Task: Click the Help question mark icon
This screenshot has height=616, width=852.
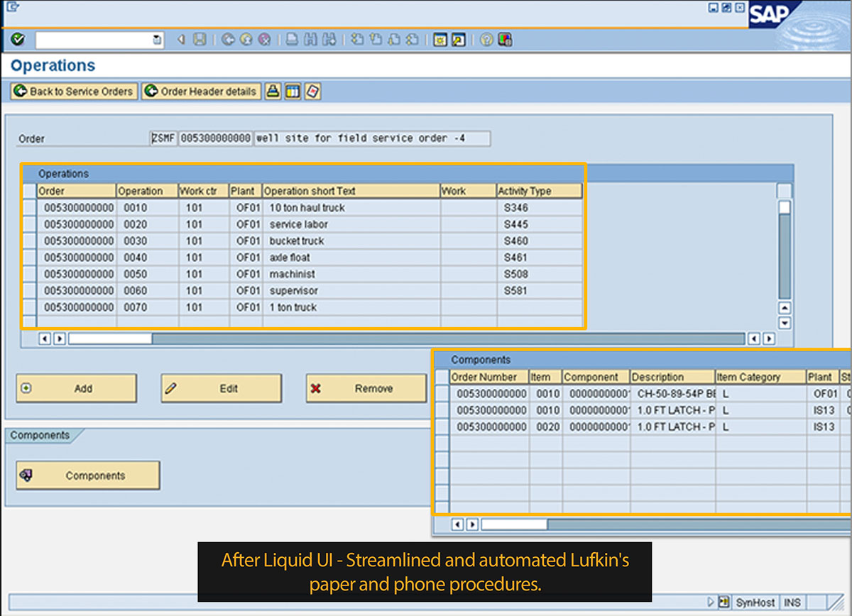Action: click(486, 40)
